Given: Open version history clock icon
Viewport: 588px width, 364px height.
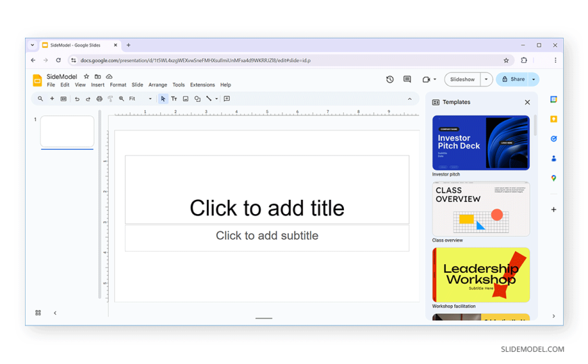Looking at the screenshot, I should tap(390, 80).
